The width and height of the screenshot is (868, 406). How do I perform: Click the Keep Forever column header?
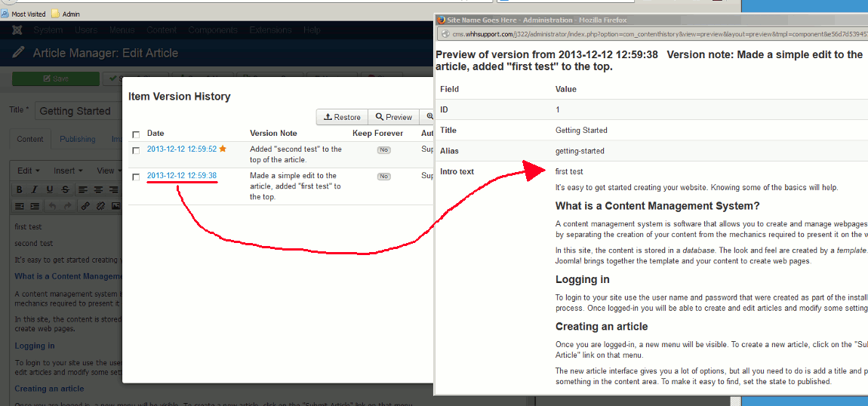tap(377, 134)
